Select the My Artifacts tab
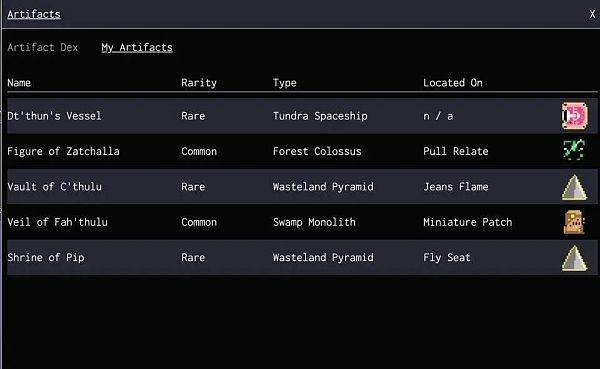Image resolution: width=600 pixels, height=369 pixels. 137,47
